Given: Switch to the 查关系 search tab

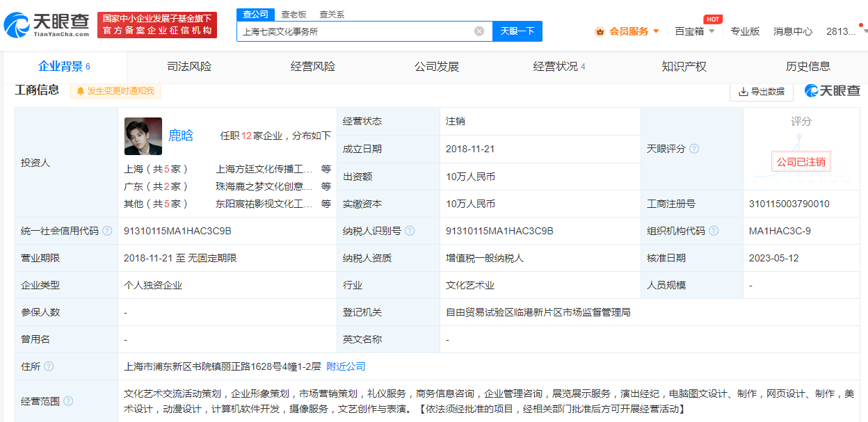Looking at the screenshot, I should pos(332,15).
